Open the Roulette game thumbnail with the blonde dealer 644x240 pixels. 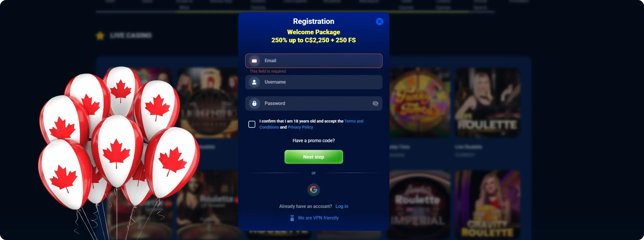pyautogui.click(x=488, y=103)
